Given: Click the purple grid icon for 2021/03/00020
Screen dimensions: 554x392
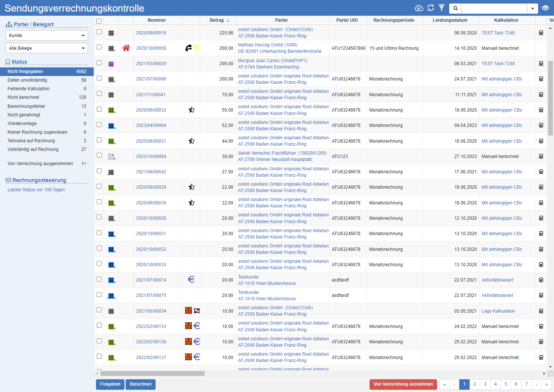Looking at the screenshot, I should coord(111,64).
